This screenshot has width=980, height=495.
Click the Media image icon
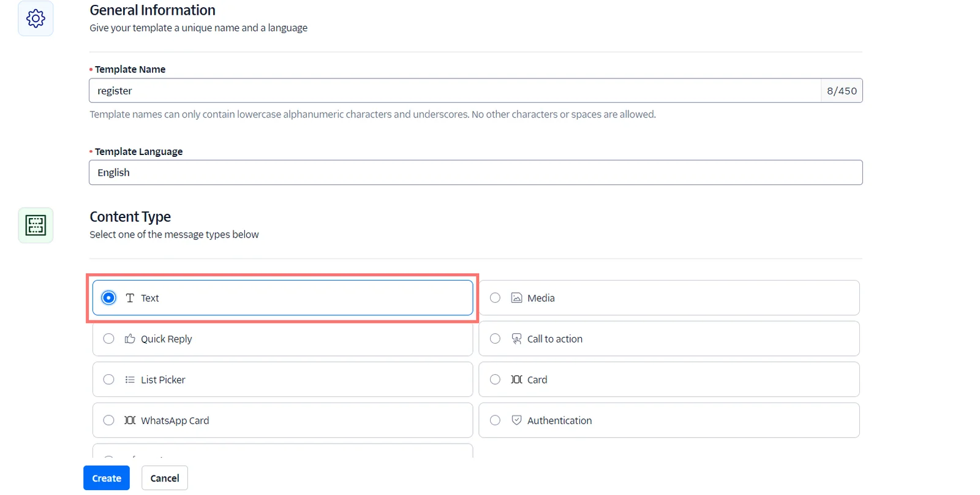pyautogui.click(x=516, y=298)
